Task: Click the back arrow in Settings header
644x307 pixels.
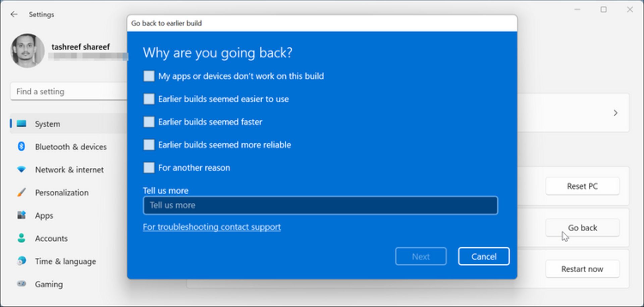Action: coord(14,14)
